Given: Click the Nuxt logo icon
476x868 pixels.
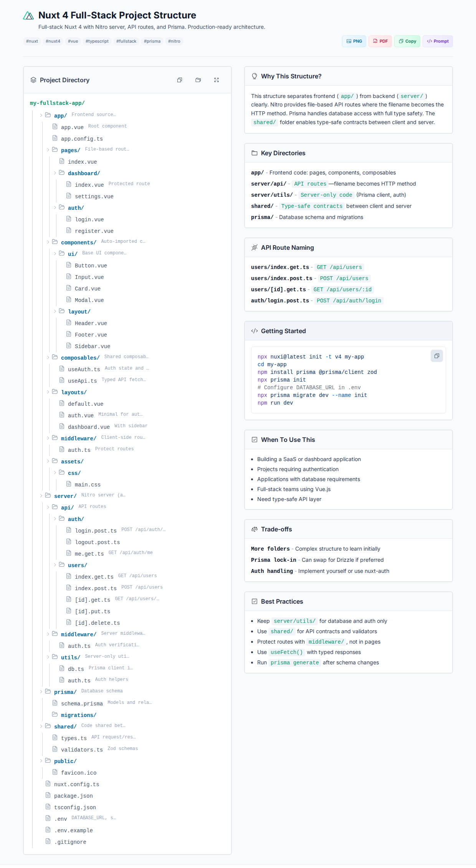Looking at the screenshot, I should tap(28, 15).
